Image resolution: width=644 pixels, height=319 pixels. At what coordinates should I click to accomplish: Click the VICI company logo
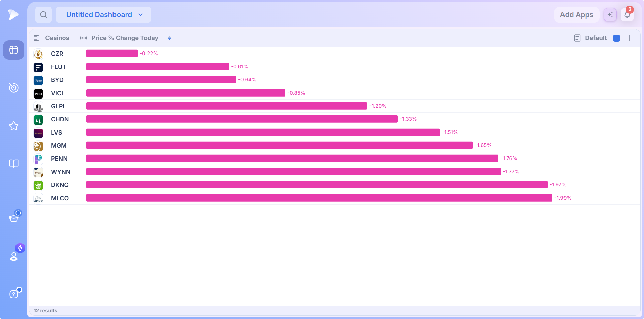(38, 93)
